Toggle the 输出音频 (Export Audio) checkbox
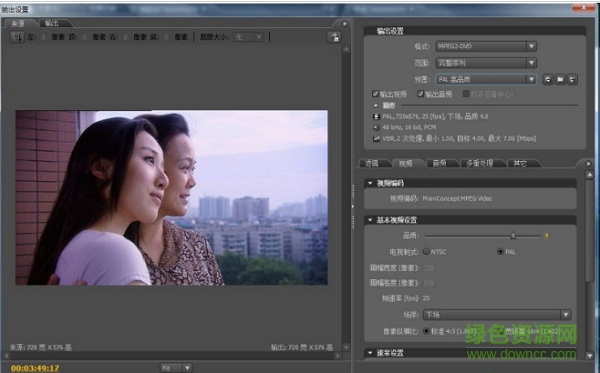The width and height of the screenshot is (600, 373). tap(421, 94)
